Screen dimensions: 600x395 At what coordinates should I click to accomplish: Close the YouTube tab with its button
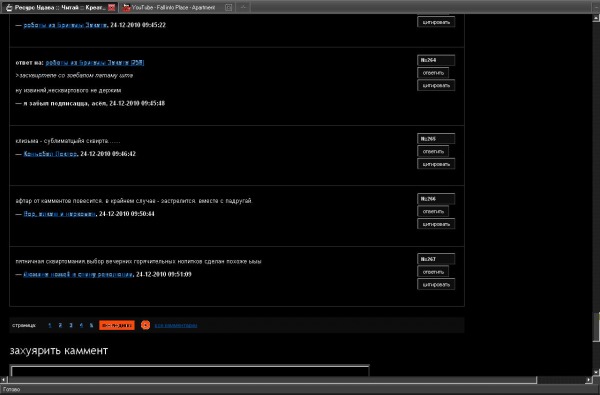tap(228, 7)
